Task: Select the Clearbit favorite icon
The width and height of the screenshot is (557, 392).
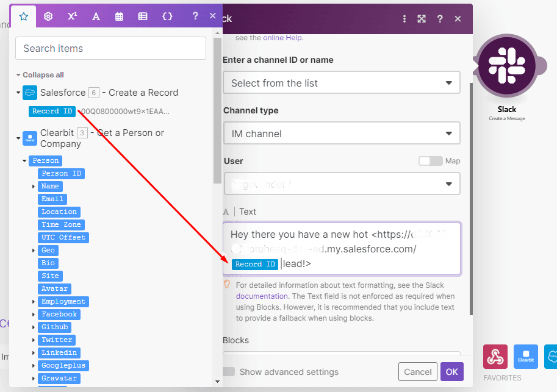Action: pos(525,357)
